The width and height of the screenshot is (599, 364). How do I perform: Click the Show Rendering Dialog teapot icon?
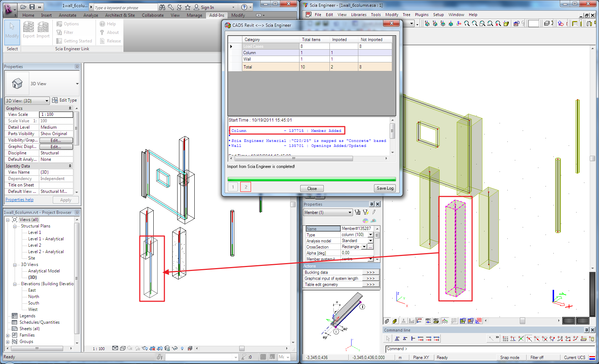[x=145, y=348]
